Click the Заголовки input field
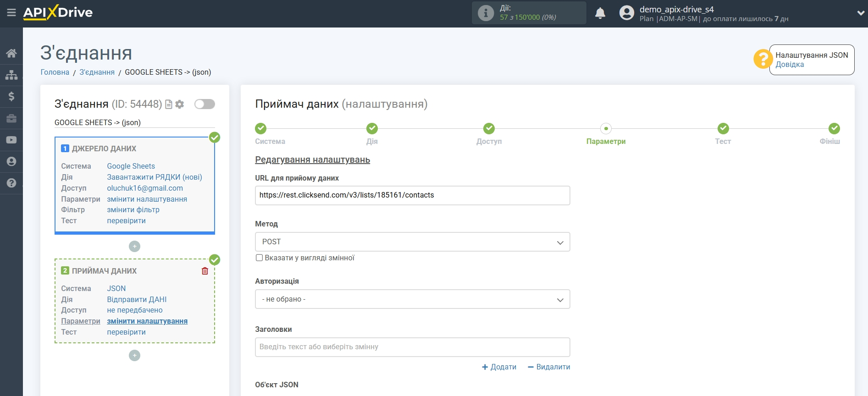This screenshot has width=868, height=396. pyautogui.click(x=413, y=347)
